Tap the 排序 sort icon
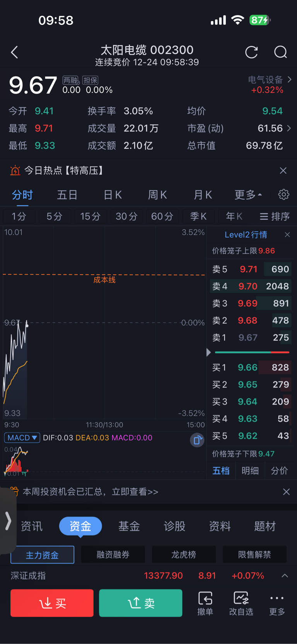The height and width of the screenshot is (644, 297). click(275, 216)
